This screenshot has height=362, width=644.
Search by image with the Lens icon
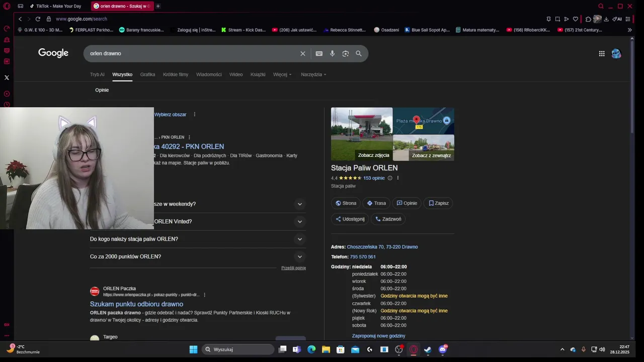346,53
